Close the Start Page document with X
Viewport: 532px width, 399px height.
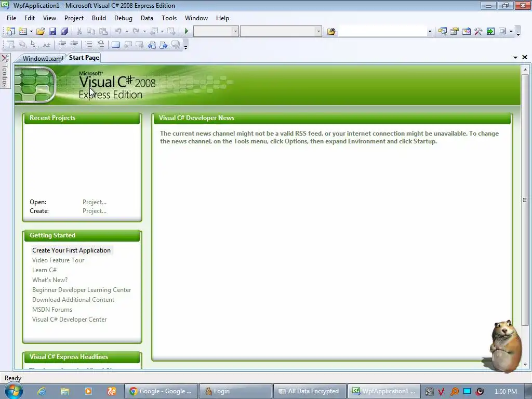click(525, 57)
